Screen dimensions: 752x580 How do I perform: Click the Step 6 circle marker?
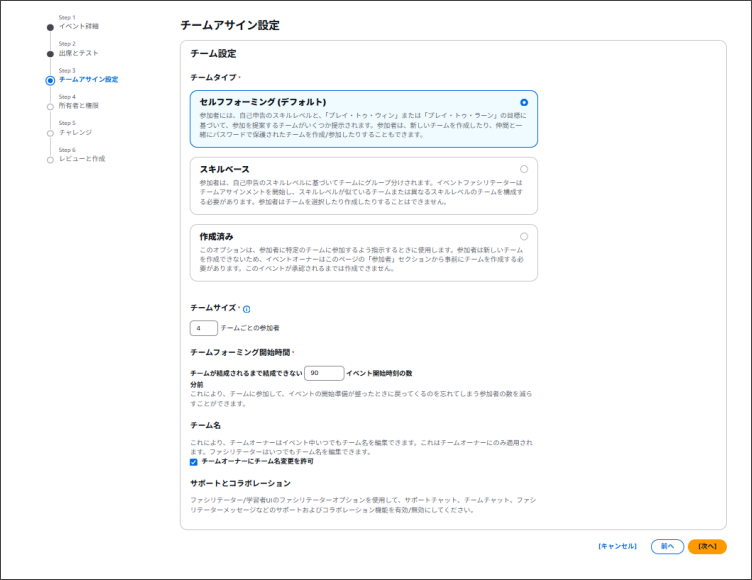coord(50,158)
